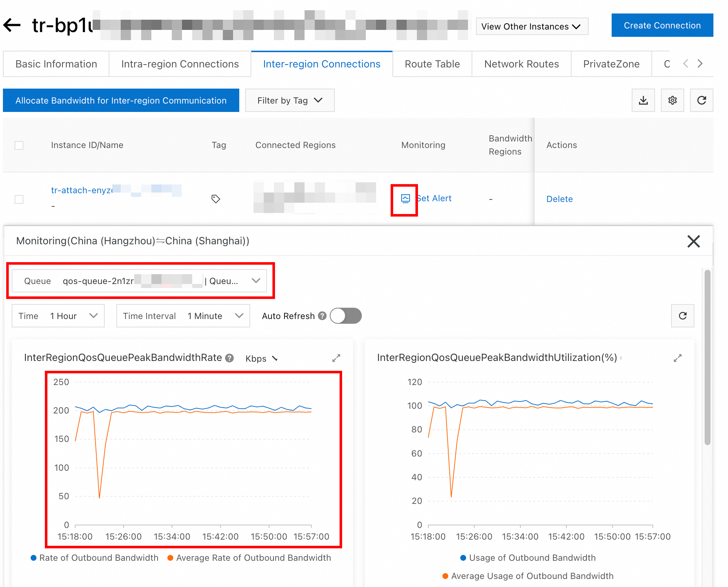Click Allocate Bandwidth for Inter-region Communication

121,100
